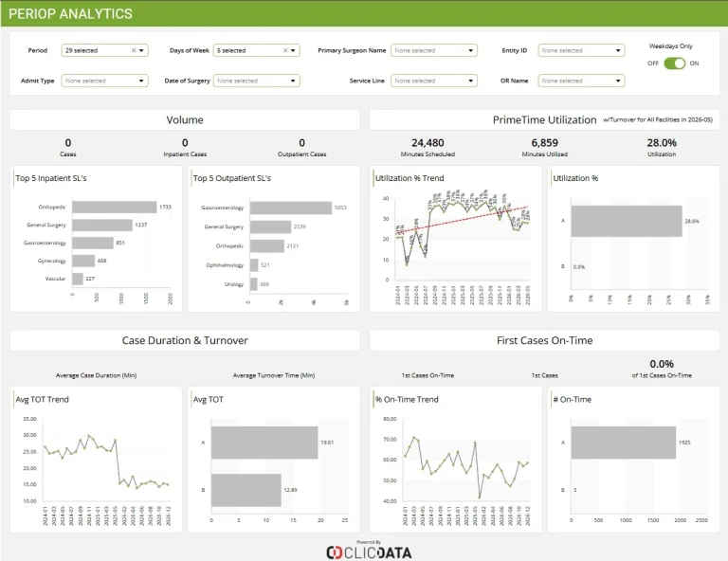The height and width of the screenshot is (561, 728).
Task: Select the Gastroenterology bar in Top 5 Outpatient SL's
Action: 291,208
